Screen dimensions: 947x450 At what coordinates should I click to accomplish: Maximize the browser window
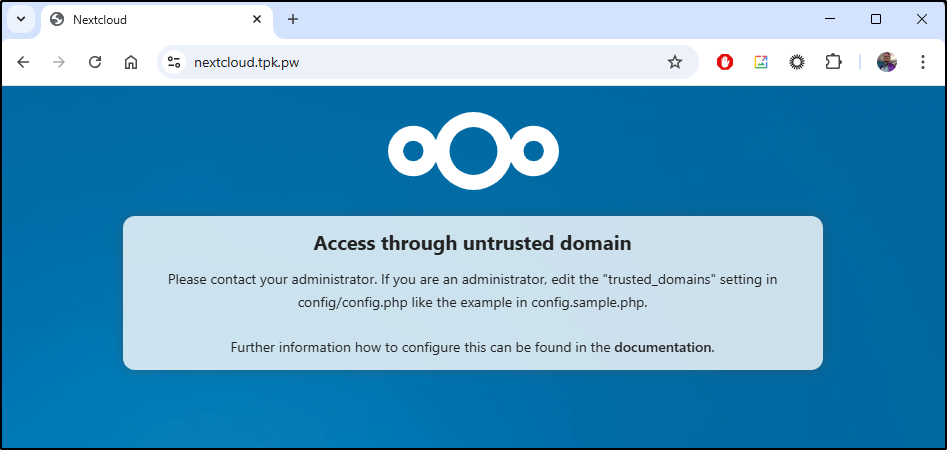point(876,19)
